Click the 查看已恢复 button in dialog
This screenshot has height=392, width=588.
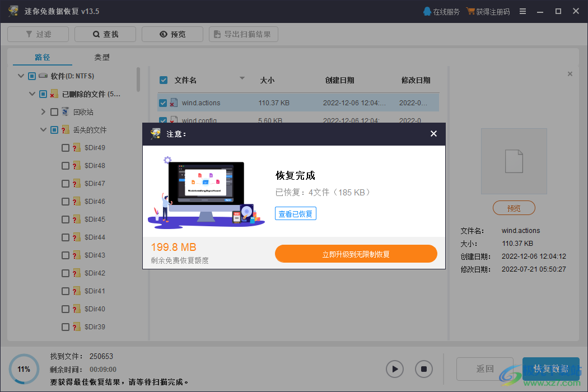point(295,213)
